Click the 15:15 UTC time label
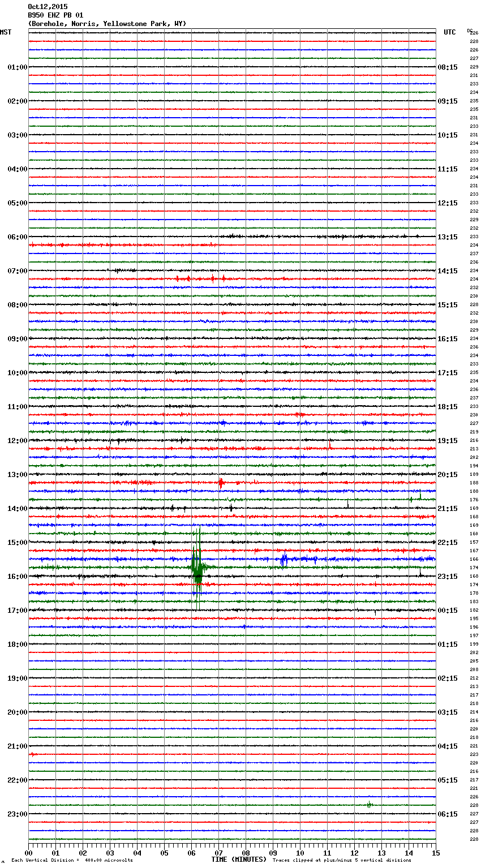 448,305
